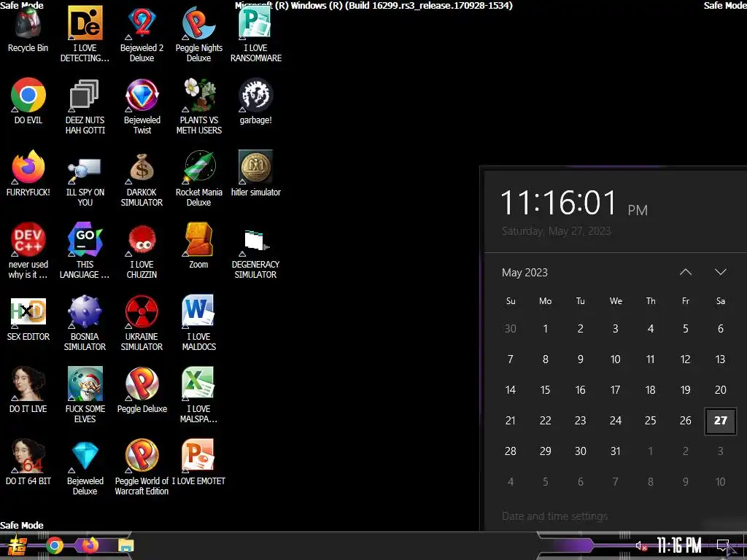The width and height of the screenshot is (747, 560).
Task: Select the Publisher icon labeled I LOVE RANSOMWARE
Action: (255, 23)
